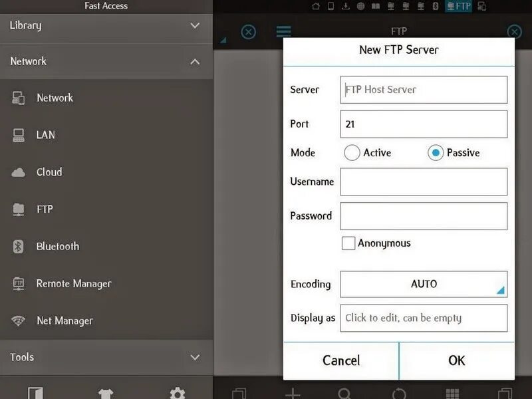Viewport: 532px width, 399px height.
Task: Open the hamburger menu icon beside FTP title
Action: pos(284,31)
